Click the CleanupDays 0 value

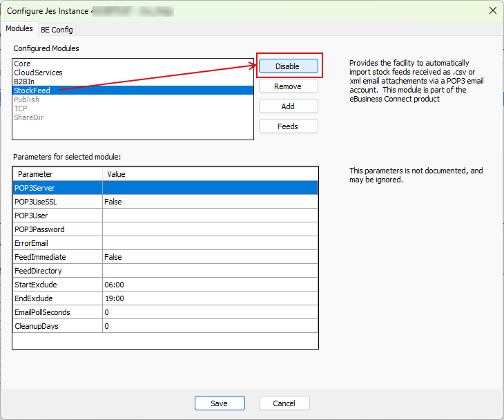(210, 326)
